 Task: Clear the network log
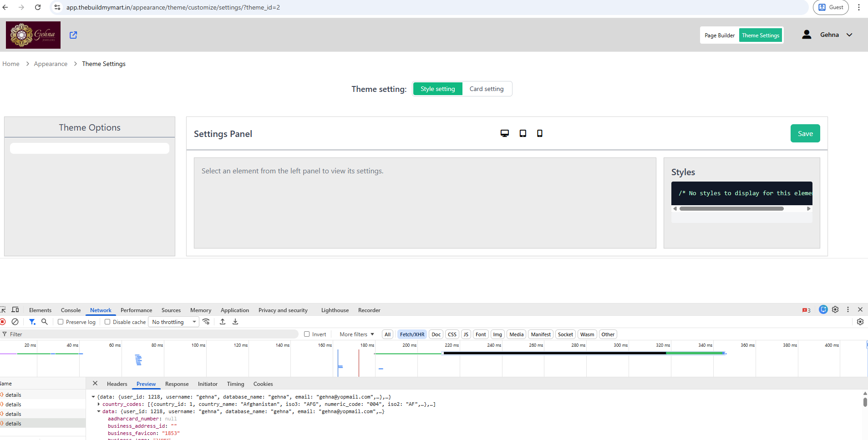[x=15, y=322]
